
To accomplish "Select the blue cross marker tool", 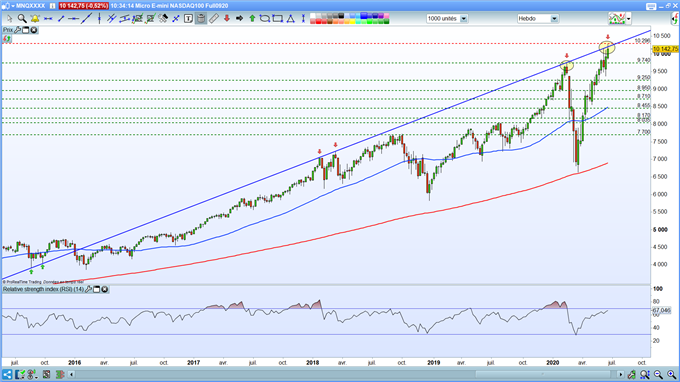I will [x=176, y=19].
